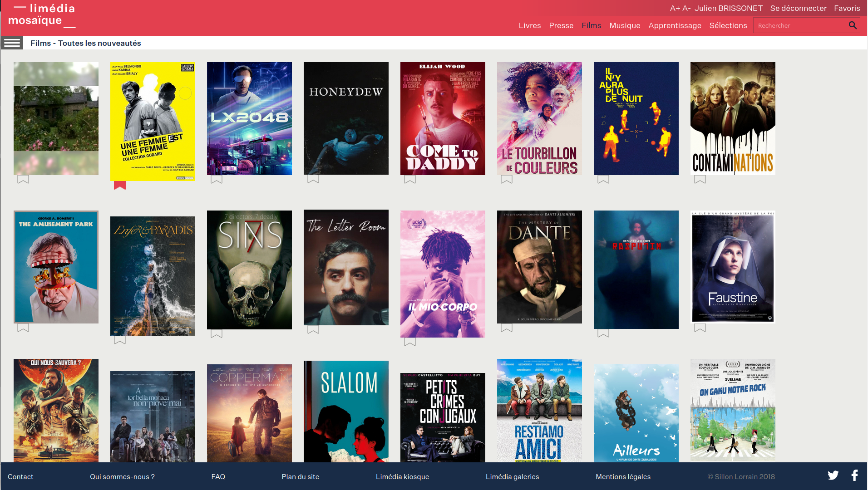Bookmark the Faustine film
Image resolution: width=868 pixels, height=490 pixels.
tap(700, 328)
